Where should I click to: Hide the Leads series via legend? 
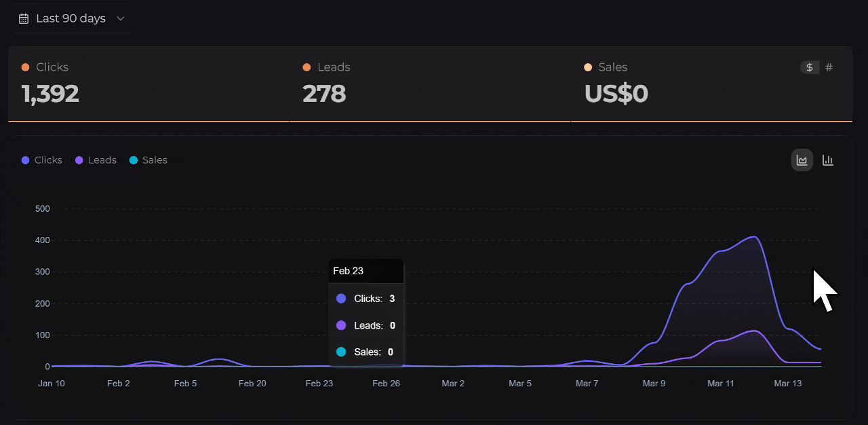pyautogui.click(x=96, y=160)
